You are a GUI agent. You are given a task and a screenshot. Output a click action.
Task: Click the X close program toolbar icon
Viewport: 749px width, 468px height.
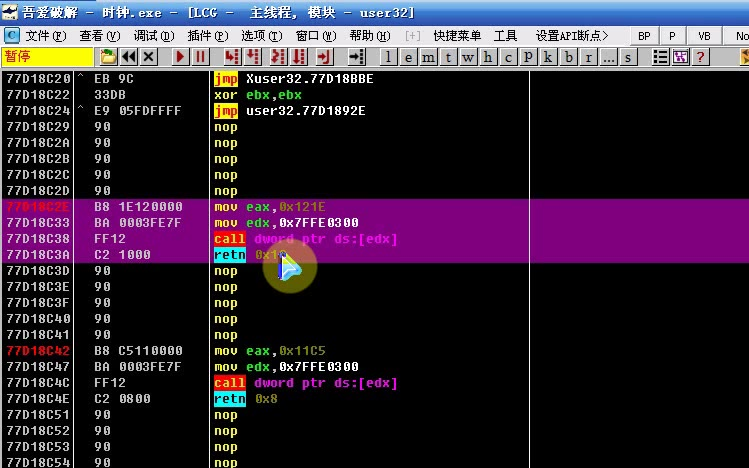tap(148, 56)
